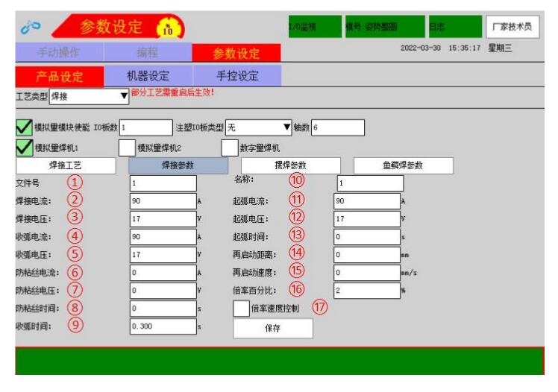Click the yellow speed percentage dial icon
The width and height of the screenshot is (558, 392).
(168, 28)
